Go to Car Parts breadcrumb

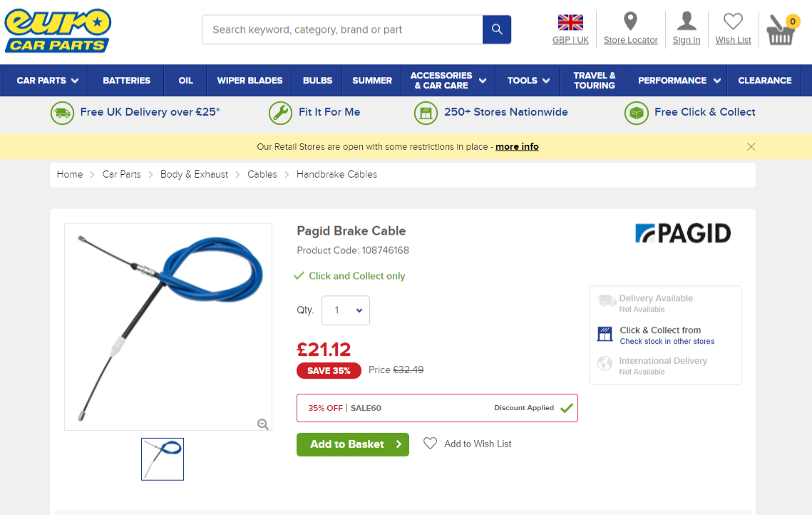(121, 175)
